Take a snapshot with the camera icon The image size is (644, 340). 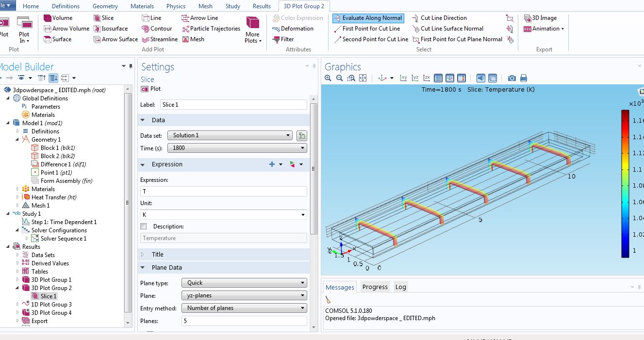point(512,78)
